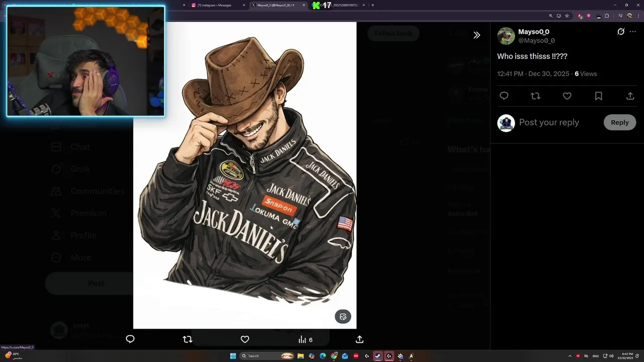The height and width of the screenshot is (362, 644).
Task: Bookmark this page with the star icon
Action: (x=567, y=16)
